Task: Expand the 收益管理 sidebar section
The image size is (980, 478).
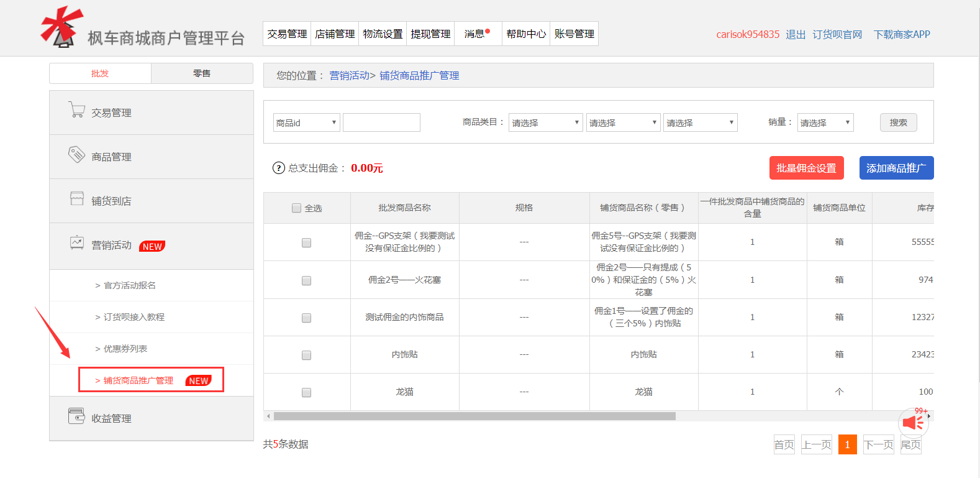Action: coord(152,418)
